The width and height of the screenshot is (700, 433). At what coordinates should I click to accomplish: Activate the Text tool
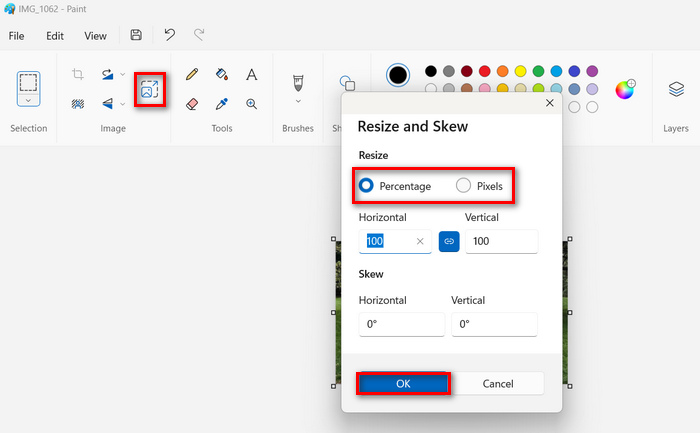point(252,74)
